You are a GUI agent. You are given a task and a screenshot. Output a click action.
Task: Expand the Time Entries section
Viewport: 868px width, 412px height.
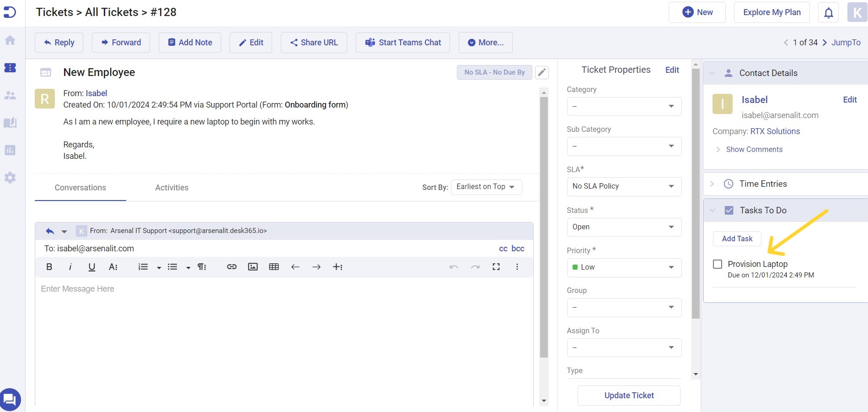point(712,184)
